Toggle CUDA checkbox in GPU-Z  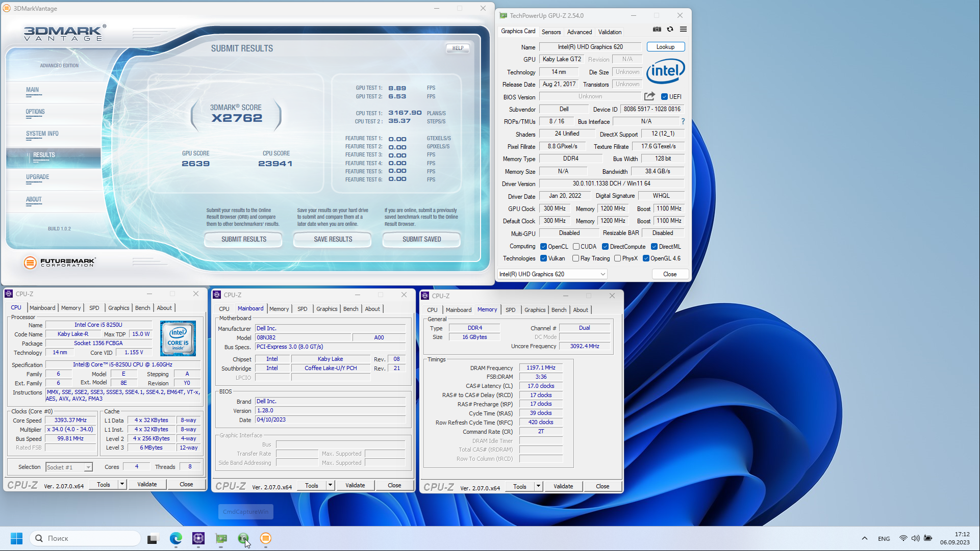[x=575, y=246]
